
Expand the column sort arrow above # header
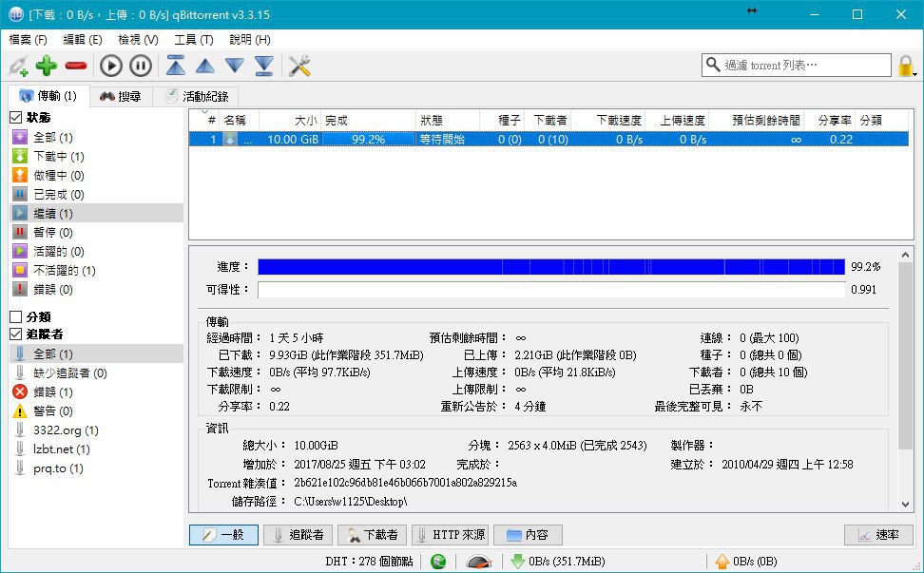pos(204,111)
